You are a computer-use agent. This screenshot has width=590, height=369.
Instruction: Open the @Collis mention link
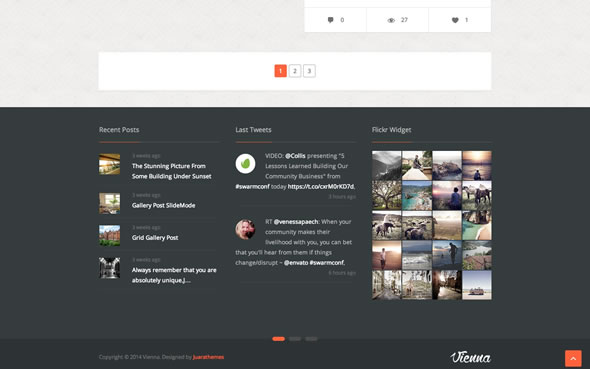(x=295, y=156)
